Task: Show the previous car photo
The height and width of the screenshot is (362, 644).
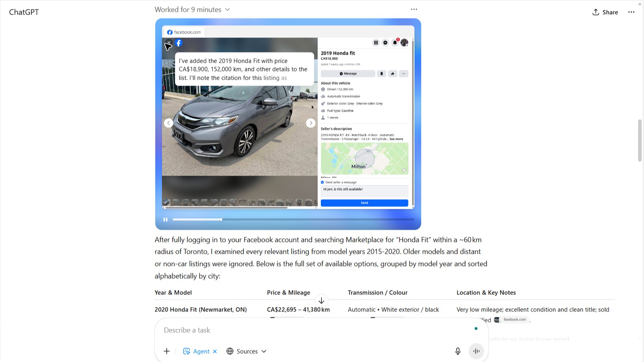Action: pos(169,123)
